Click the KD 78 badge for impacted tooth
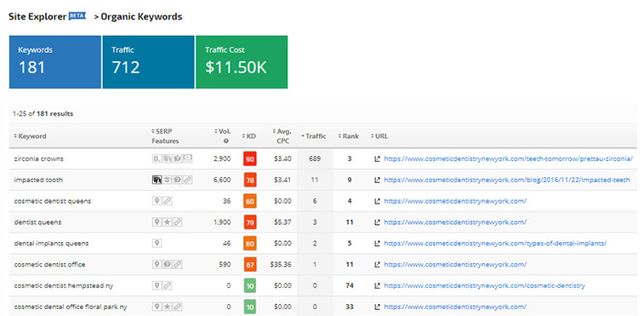Screen dimensions: 644x316 (x=250, y=180)
